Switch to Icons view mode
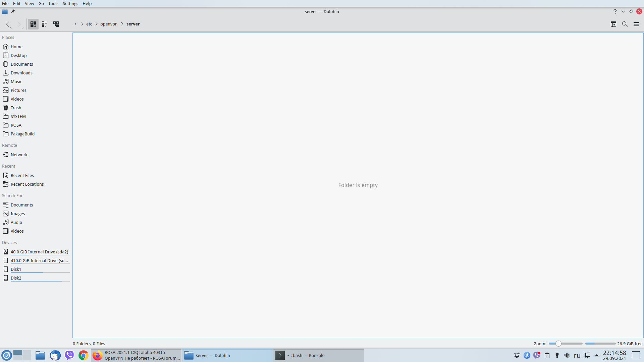This screenshot has width=644, height=362. point(33,24)
